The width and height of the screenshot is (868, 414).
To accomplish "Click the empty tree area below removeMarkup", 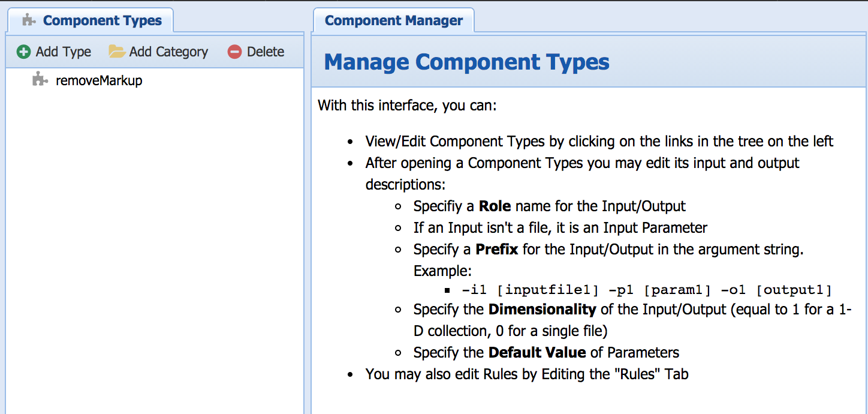I will coord(155,240).
